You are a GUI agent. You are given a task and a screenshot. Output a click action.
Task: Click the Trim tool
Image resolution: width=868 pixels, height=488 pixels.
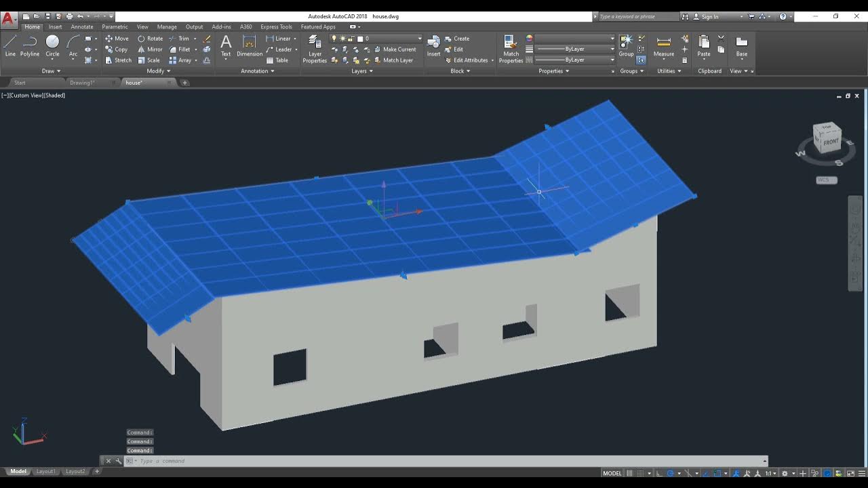(179, 39)
